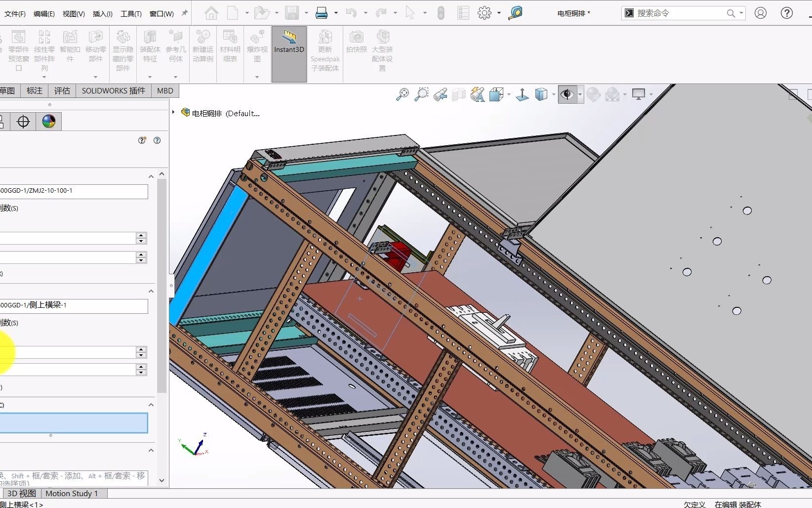Click the Zoom to Fit icon

click(x=403, y=94)
